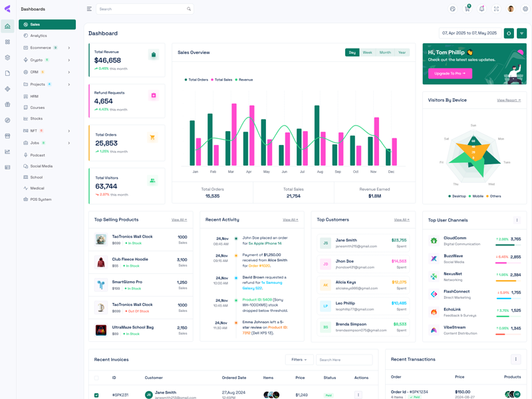Expand the Ecommerce sidebar menu
532x399 pixels.
[x=68, y=48]
